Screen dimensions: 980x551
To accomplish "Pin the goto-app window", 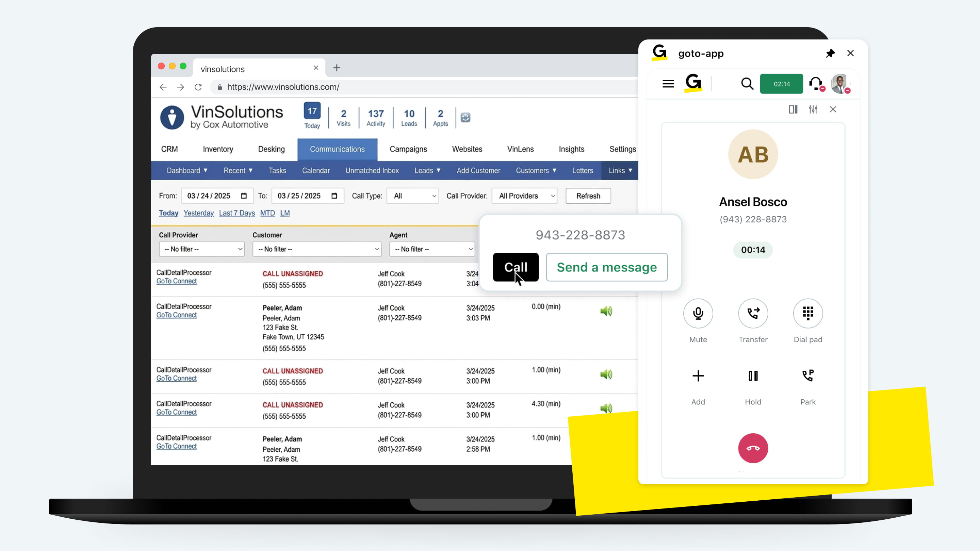I will click(830, 53).
